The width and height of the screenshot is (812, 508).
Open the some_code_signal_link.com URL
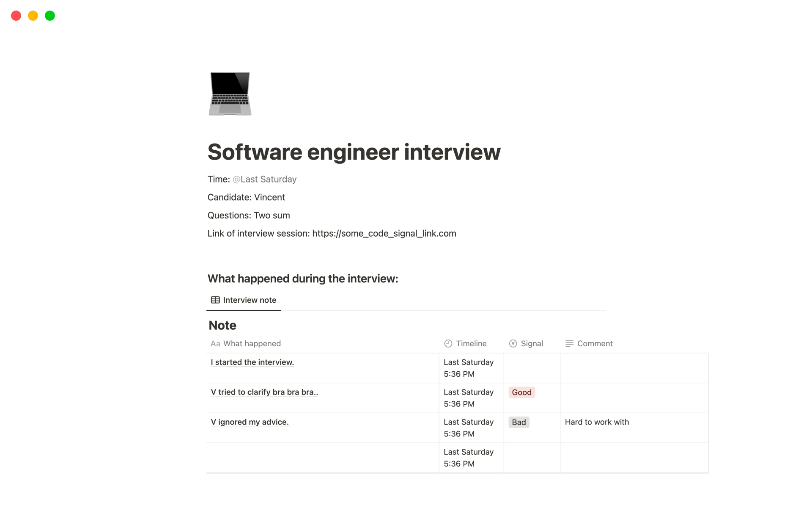(x=384, y=234)
